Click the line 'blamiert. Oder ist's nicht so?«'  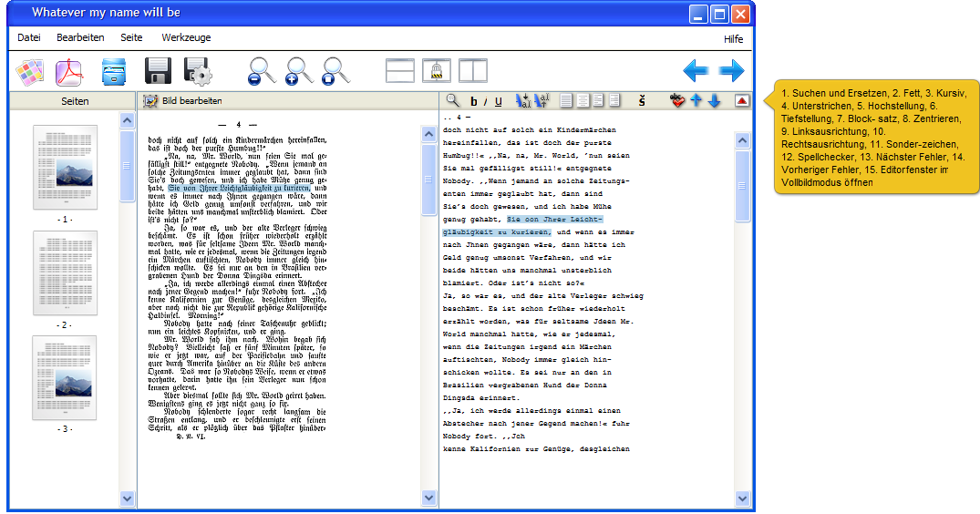514,283
